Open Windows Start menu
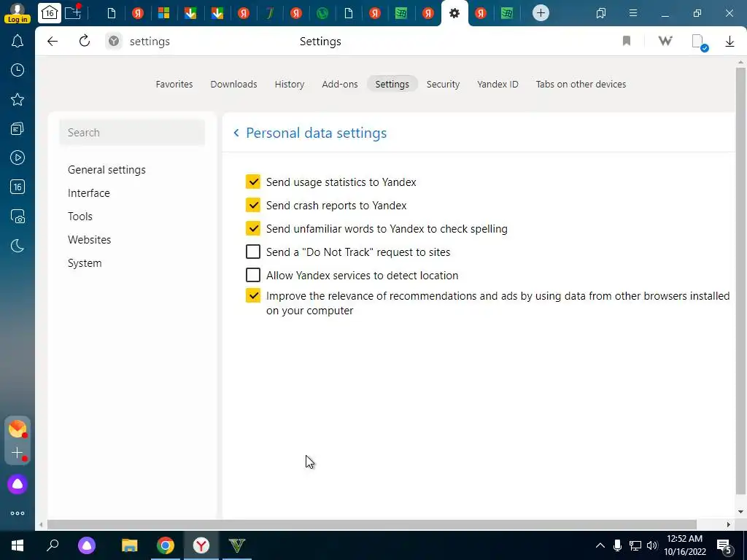This screenshot has height=560, width=747. [18, 545]
